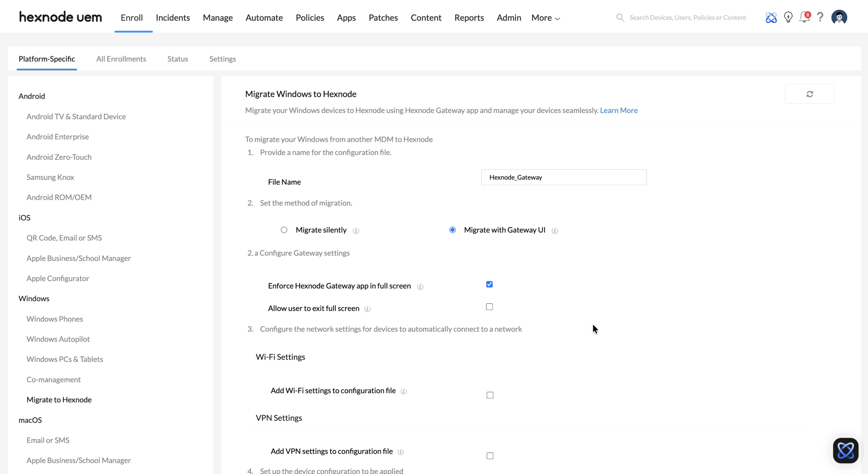
Task: Click the search devices field
Action: click(687, 18)
